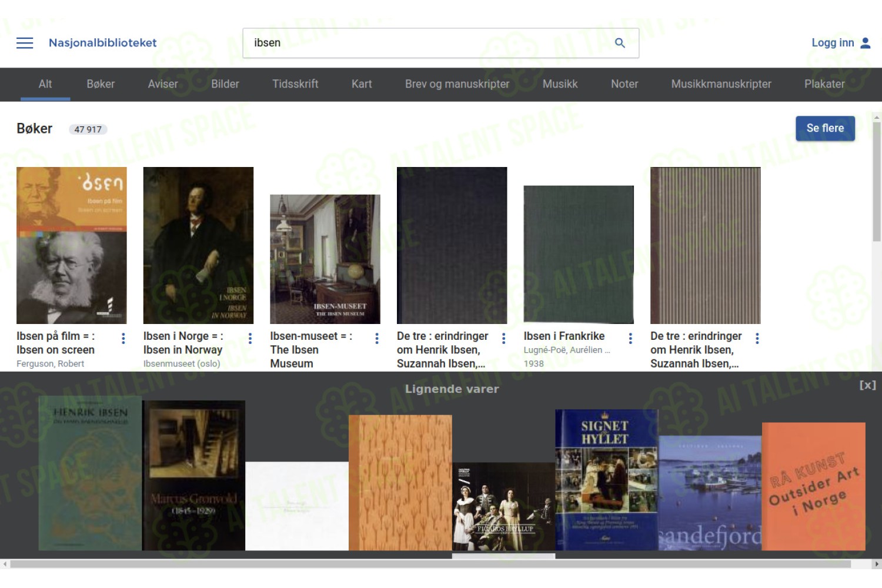Screen dimensions: 882x588
Task: Open three-dot menu of striped-cover De tre book
Action: point(757,338)
